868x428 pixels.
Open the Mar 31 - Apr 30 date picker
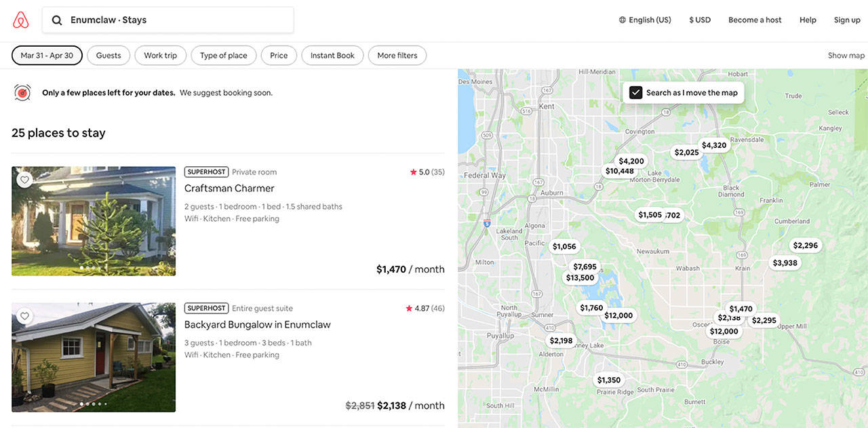[x=47, y=56]
